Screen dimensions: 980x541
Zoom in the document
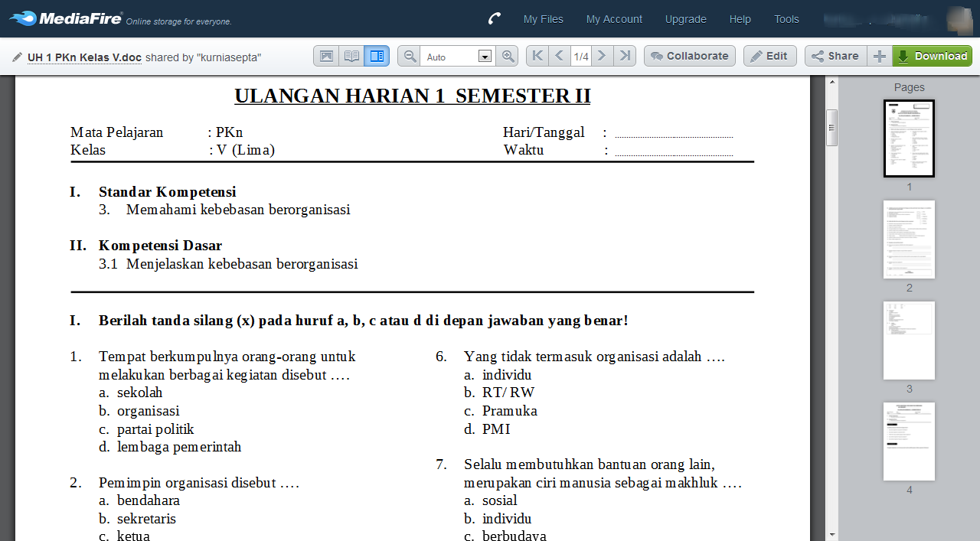(x=507, y=56)
